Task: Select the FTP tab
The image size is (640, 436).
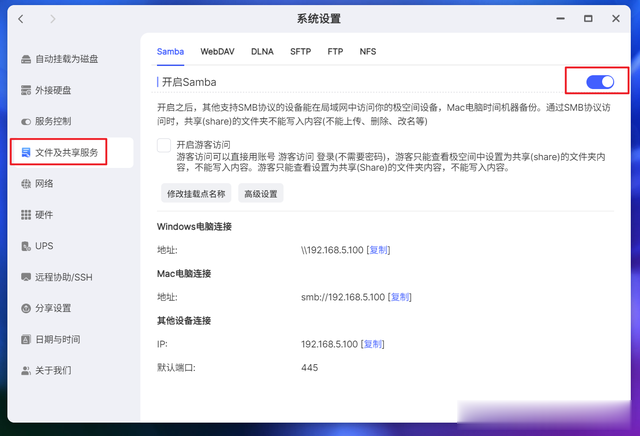Action: 335,52
